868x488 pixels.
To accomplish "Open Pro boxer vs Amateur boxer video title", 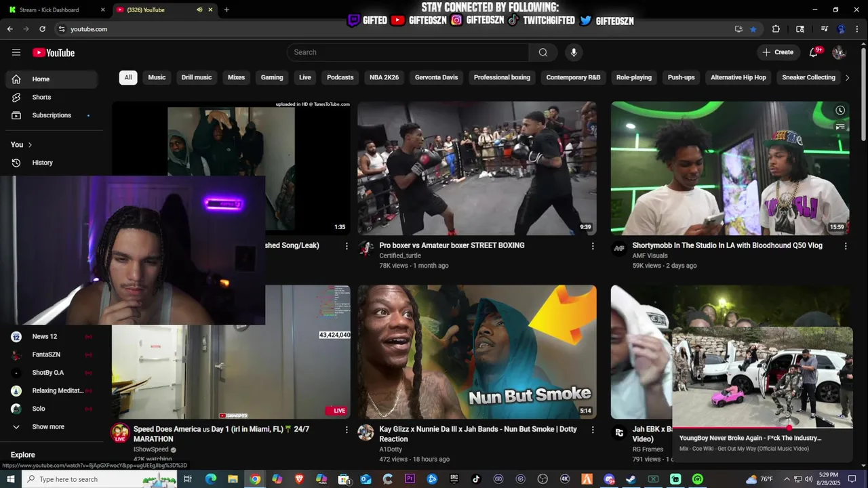I will point(452,245).
